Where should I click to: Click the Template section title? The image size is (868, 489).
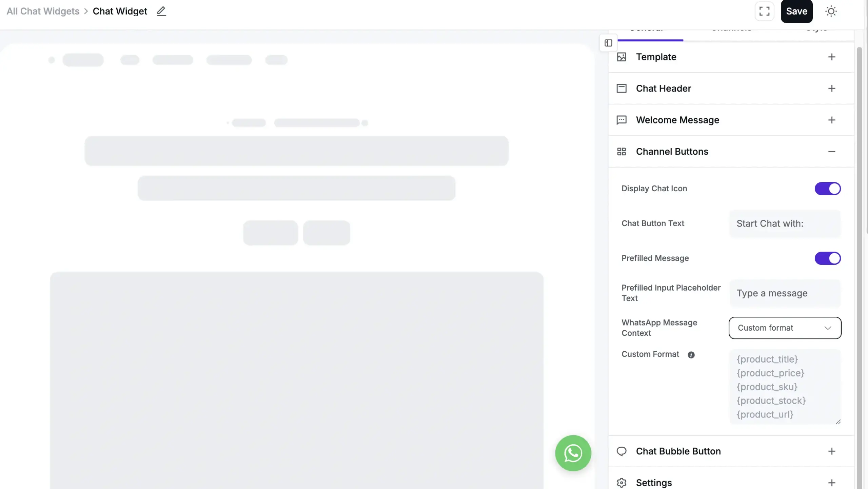tap(656, 57)
